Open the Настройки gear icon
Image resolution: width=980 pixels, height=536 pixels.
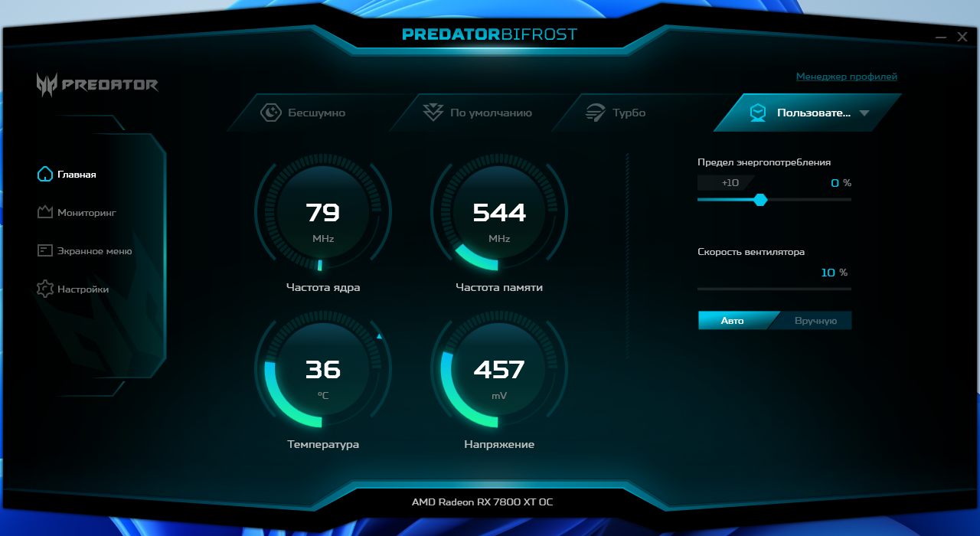click(45, 289)
